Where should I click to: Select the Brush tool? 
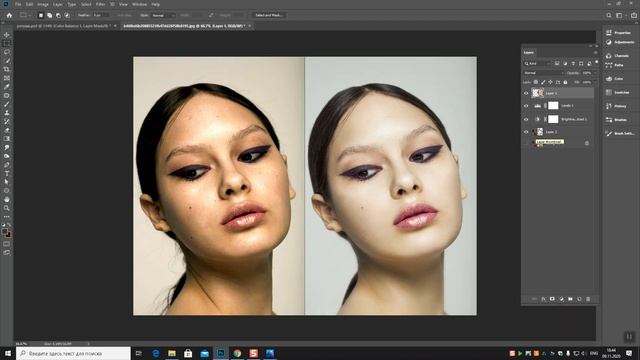[x=7, y=104]
